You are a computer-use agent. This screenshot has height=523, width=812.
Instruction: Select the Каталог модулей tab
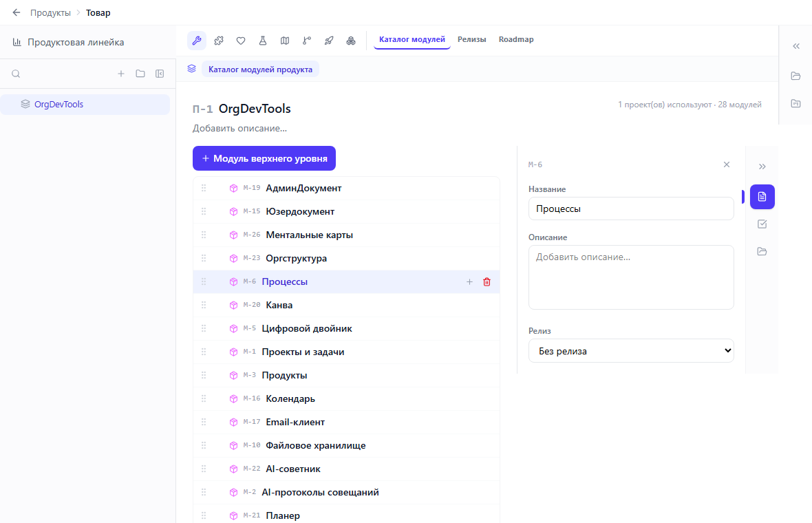412,39
